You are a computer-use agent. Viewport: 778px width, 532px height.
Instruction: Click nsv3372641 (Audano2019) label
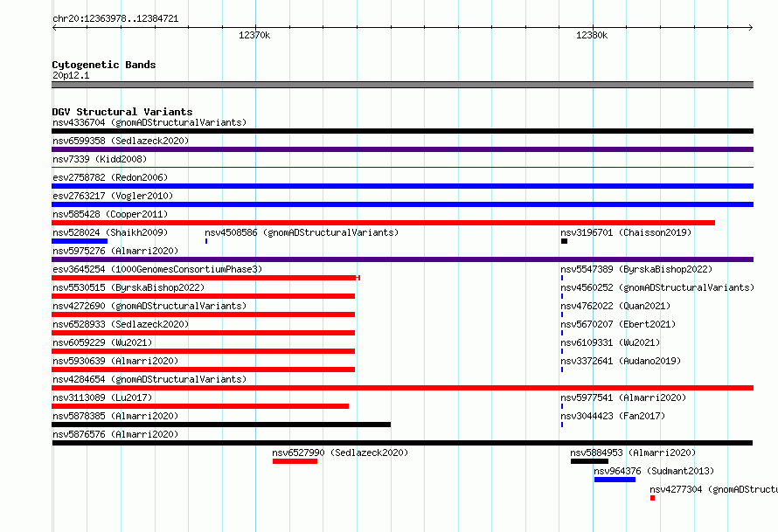coord(621,361)
